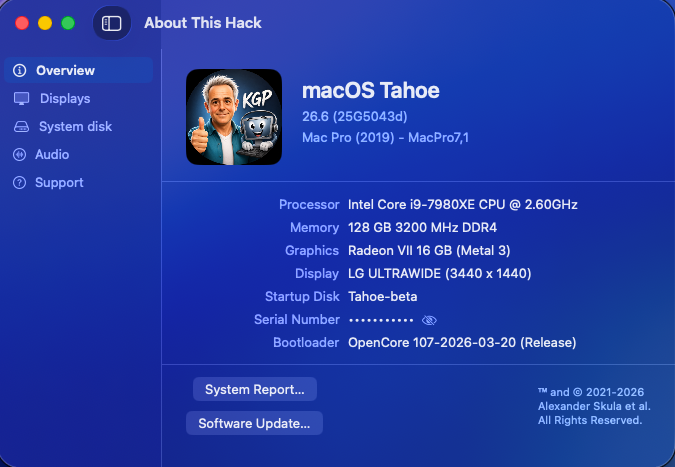Select the Tahoe-beta startup disk value
675x467 pixels.
tap(383, 297)
